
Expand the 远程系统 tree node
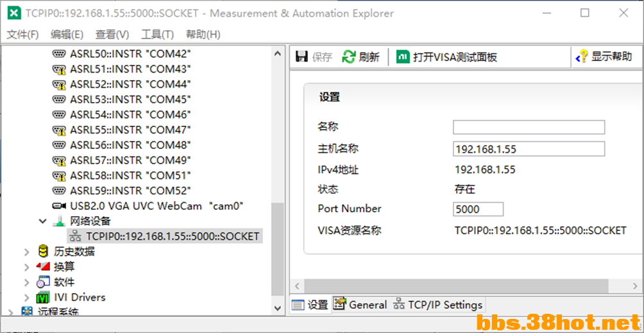pos(11,312)
